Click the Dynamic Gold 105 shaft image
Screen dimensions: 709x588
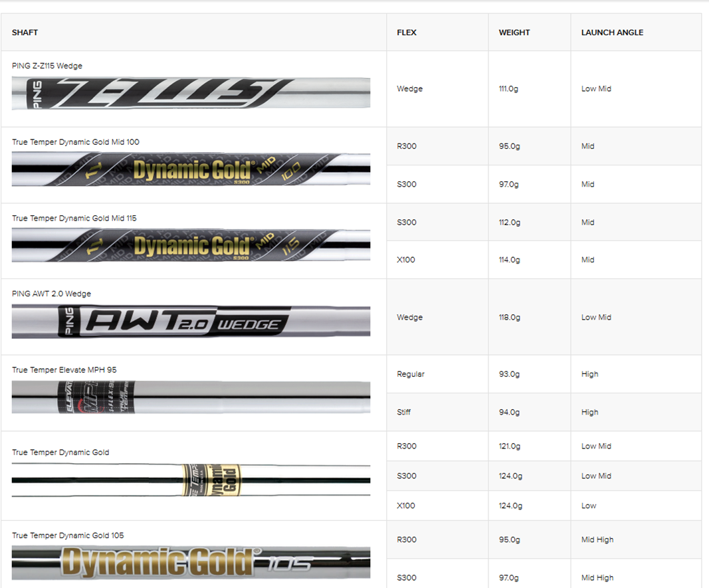(191, 563)
